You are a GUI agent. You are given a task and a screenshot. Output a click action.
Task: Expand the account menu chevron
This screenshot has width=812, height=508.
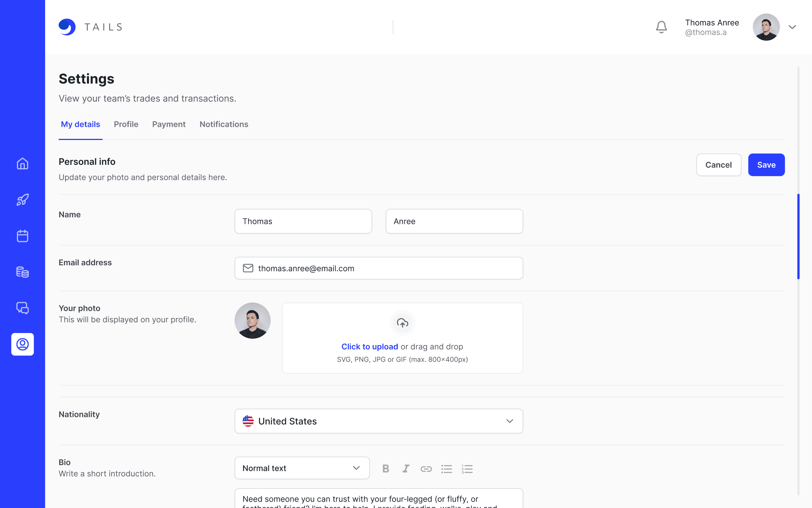792,27
